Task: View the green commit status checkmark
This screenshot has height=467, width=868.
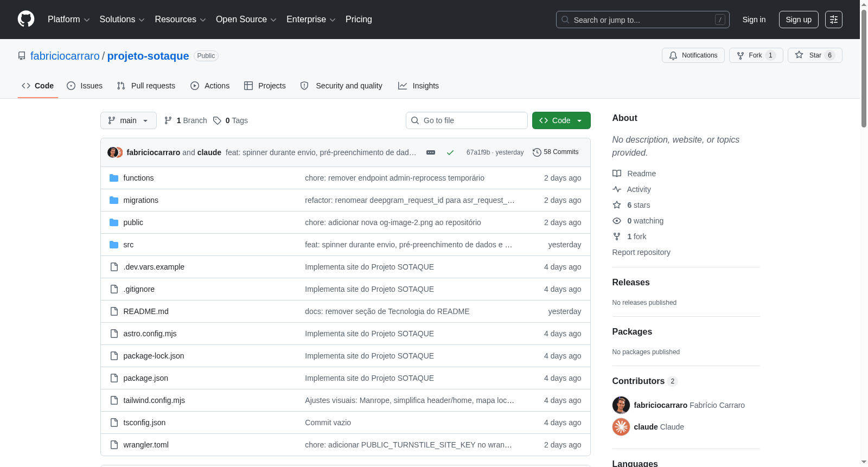Action: tap(450, 152)
